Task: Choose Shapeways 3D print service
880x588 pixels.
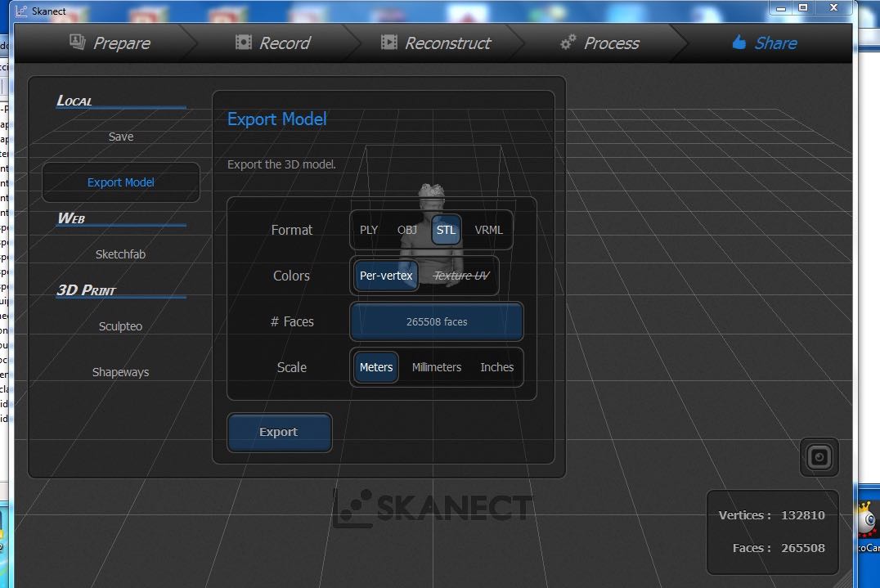Action: (121, 372)
